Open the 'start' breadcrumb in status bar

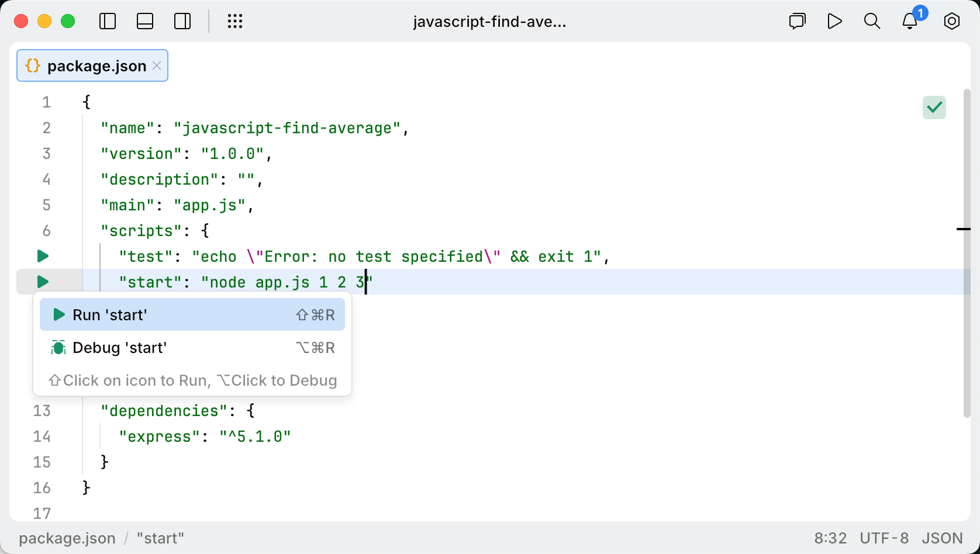(x=160, y=538)
